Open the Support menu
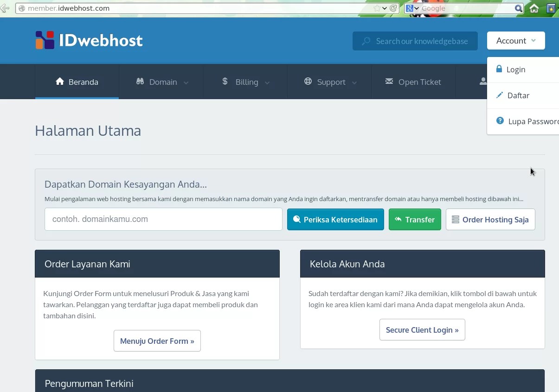The width and height of the screenshot is (559, 392). tap(330, 82)
